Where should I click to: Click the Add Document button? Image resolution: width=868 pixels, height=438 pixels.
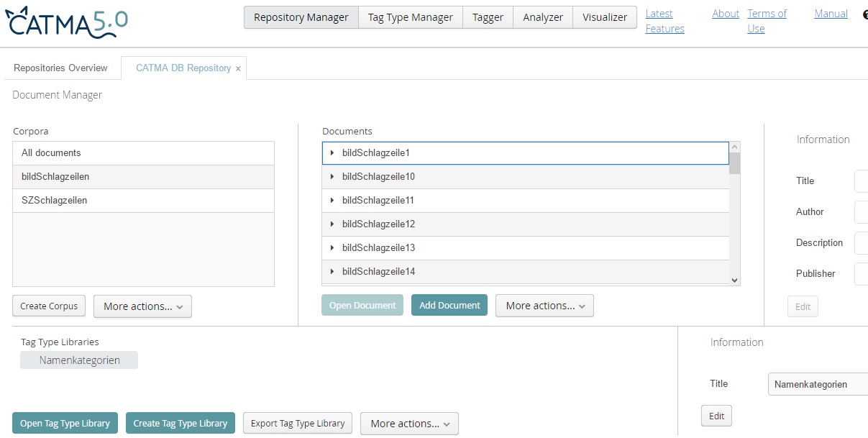point(449,306)
